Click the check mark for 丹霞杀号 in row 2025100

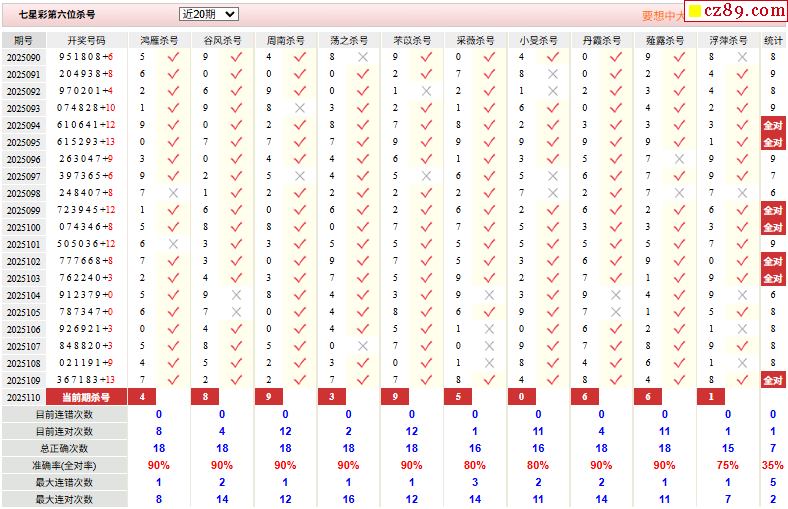616,227
